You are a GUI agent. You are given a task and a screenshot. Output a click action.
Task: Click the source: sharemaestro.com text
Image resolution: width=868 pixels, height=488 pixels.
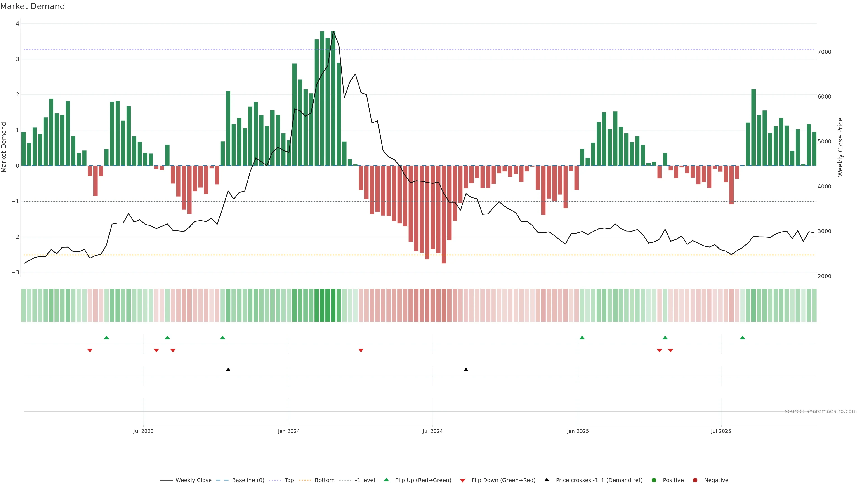pos(821,411)
